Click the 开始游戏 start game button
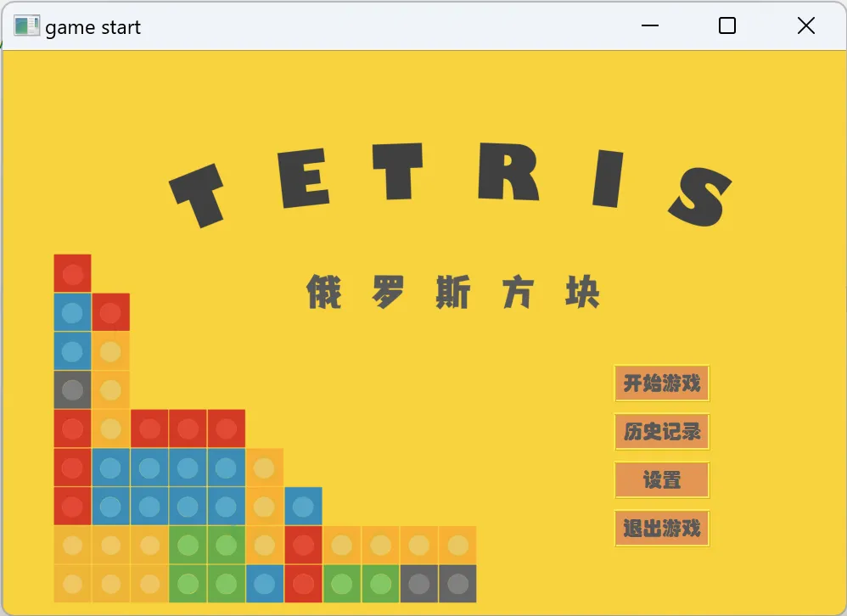Screen dimensions: 847x616 pyautogui.click(x=661, y=384)
